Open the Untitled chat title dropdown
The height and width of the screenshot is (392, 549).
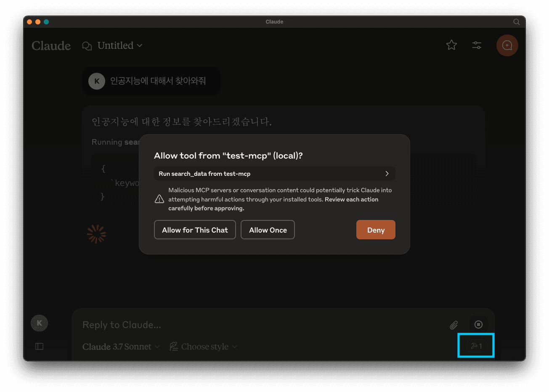click(x=120, y=45)
